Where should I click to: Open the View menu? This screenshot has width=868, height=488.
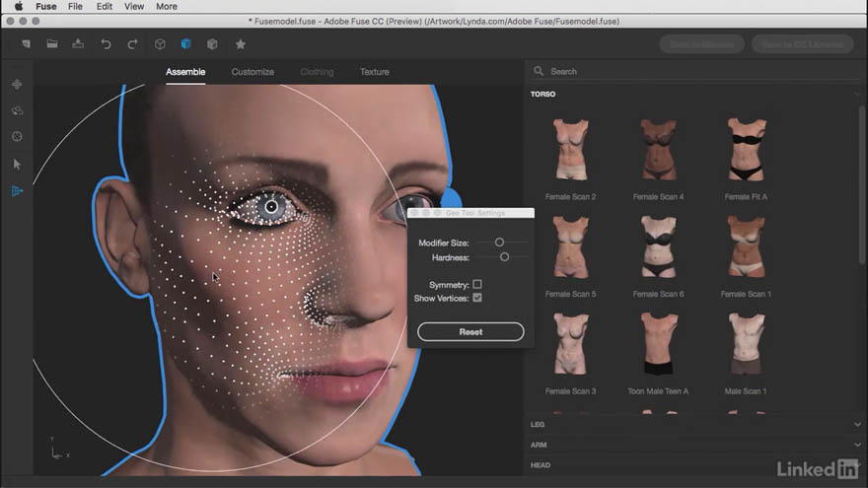[134, 7]
